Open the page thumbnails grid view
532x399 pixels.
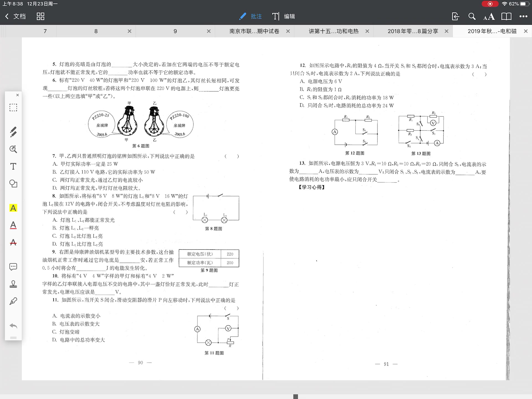point(40,16)
